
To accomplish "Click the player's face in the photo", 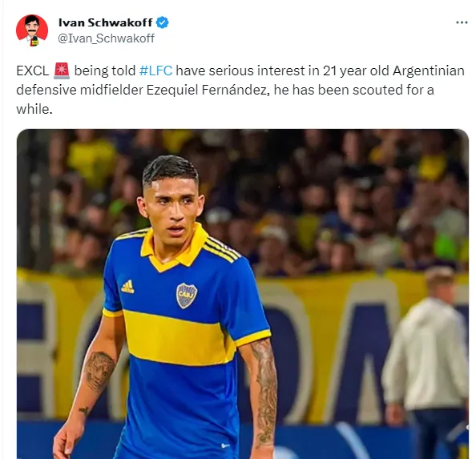I will 172,207.
